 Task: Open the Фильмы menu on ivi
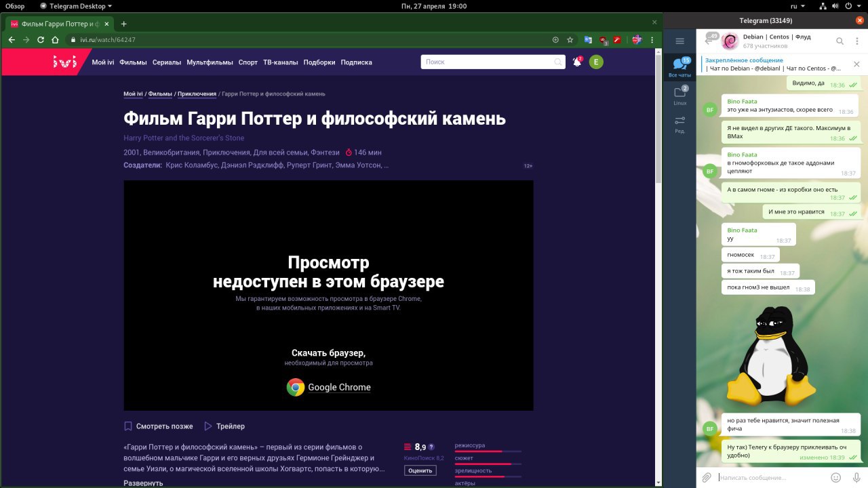click(133, 62)
